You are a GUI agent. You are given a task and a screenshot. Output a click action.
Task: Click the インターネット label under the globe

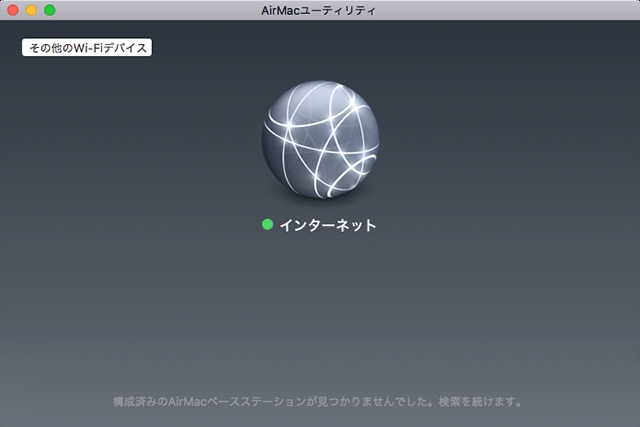pos(328,225)
